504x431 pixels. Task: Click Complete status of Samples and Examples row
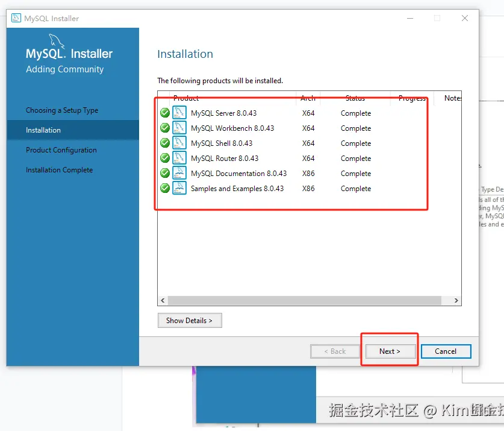[x=356, y=189]
